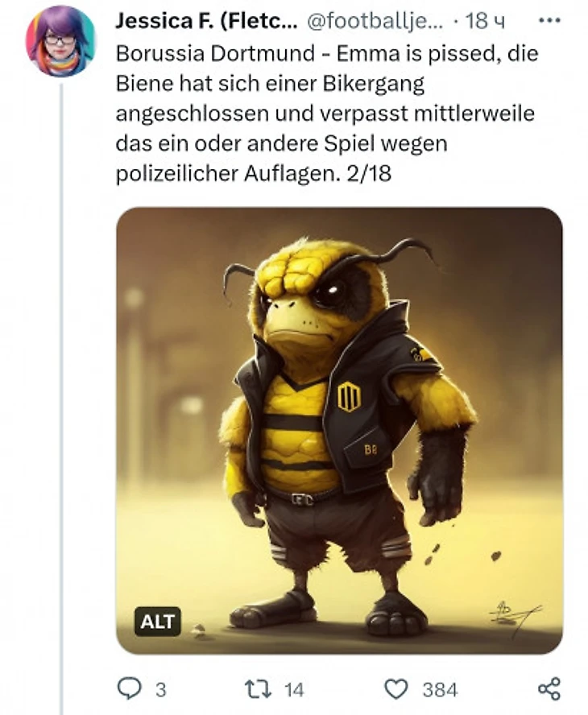Visit the @footballje... handle link
The image size is (588, 715).
click(375, 21)
